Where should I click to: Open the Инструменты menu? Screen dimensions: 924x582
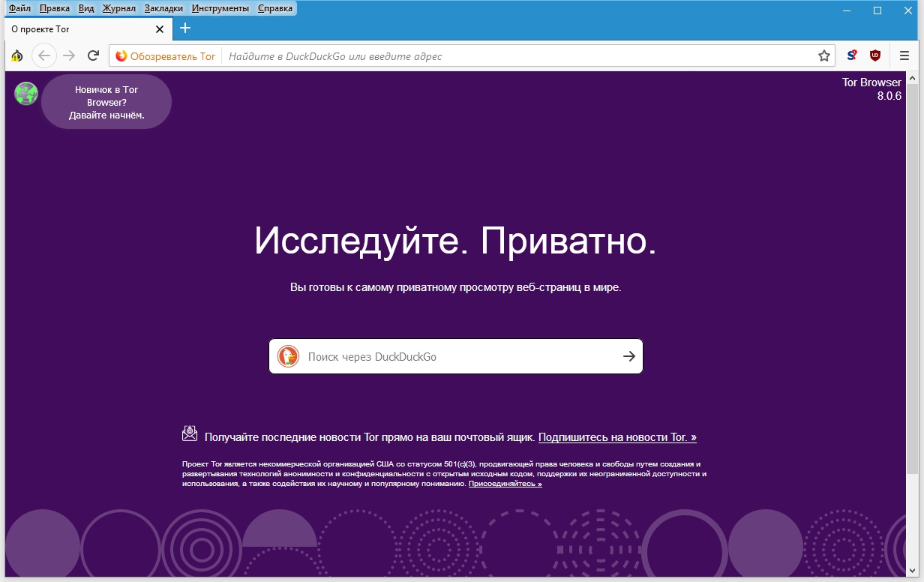pyautogui.click(x=220, y=8)
